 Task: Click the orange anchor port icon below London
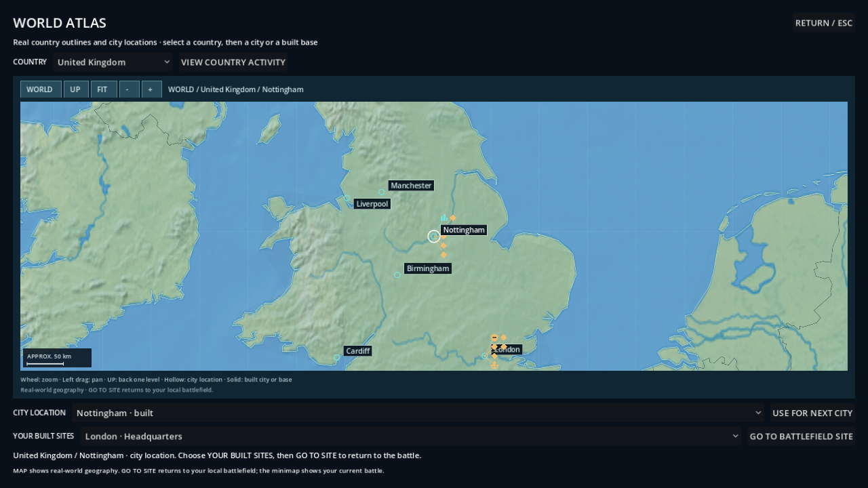click(494, 365)
